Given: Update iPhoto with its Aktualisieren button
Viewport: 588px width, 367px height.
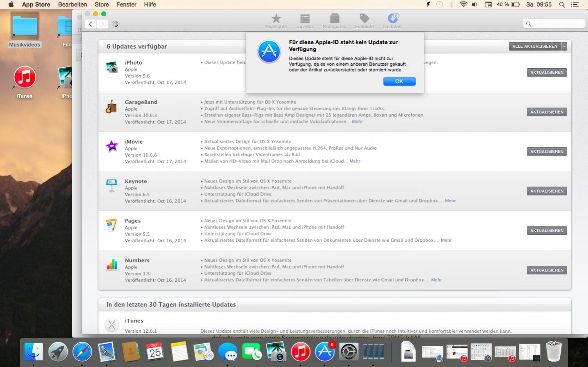Looking at the screenshot, I should click(547, 72).
